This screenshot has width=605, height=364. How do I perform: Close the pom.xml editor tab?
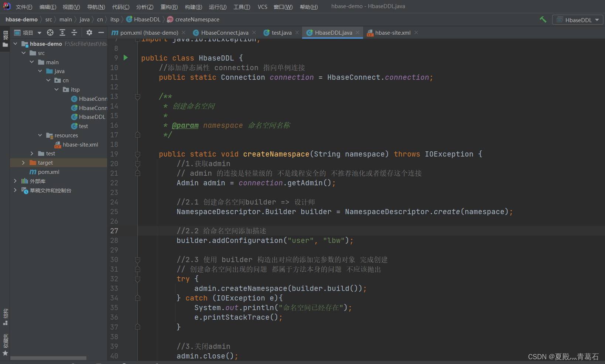point(184,32)
